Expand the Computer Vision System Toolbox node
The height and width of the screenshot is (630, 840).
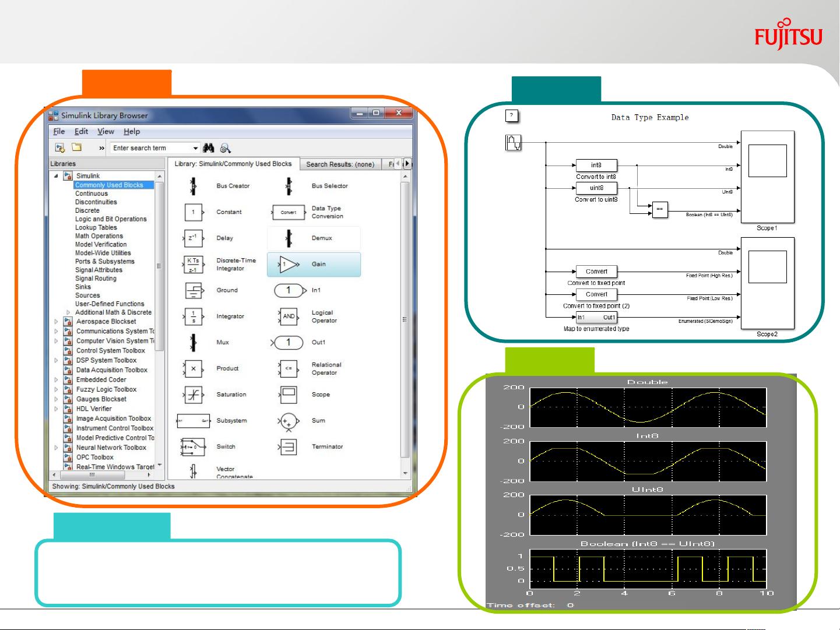pyautogui.click(x=57, y=341)
